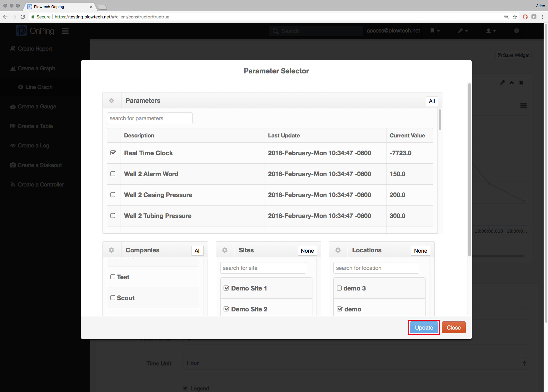Click None button in Sites panel
Screen dimensions: 548x392
[x=307, y=251]
